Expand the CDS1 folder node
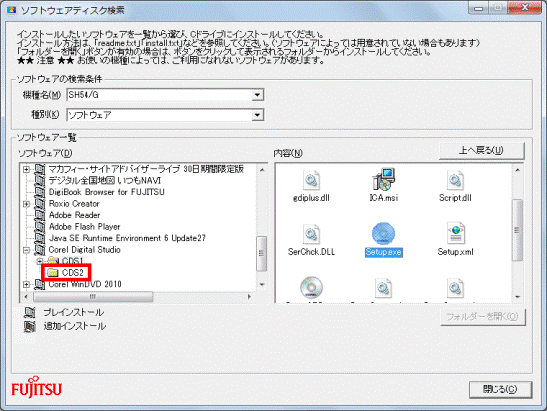 pyautogui.click(x=39, y=261)
